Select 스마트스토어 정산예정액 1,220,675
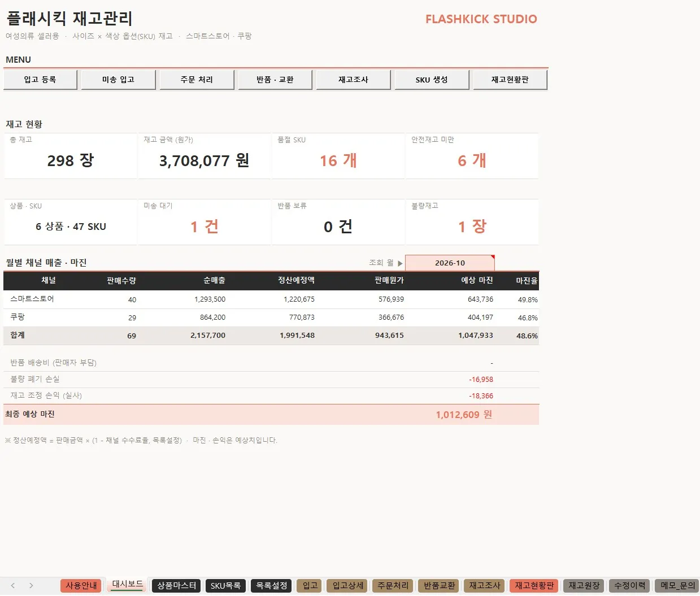 pos(299,299)
